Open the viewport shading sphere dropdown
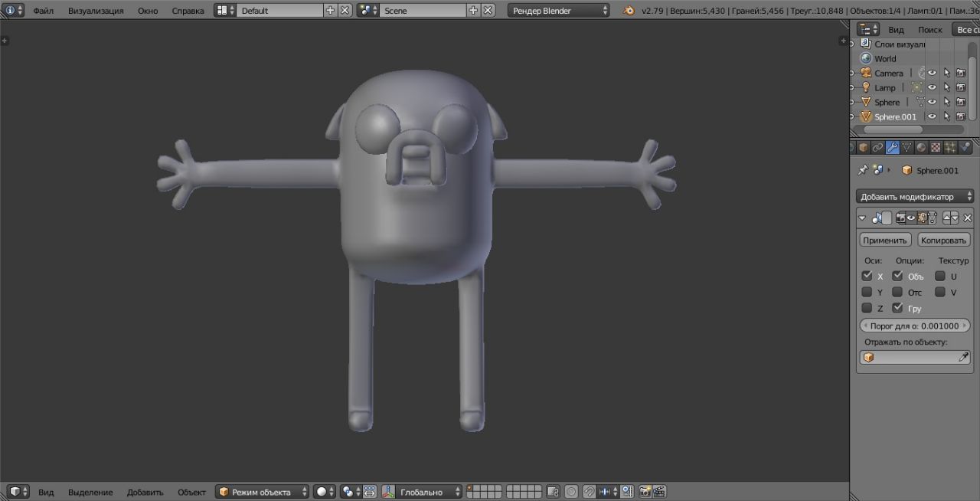980x501 pixels. (325, 492)
